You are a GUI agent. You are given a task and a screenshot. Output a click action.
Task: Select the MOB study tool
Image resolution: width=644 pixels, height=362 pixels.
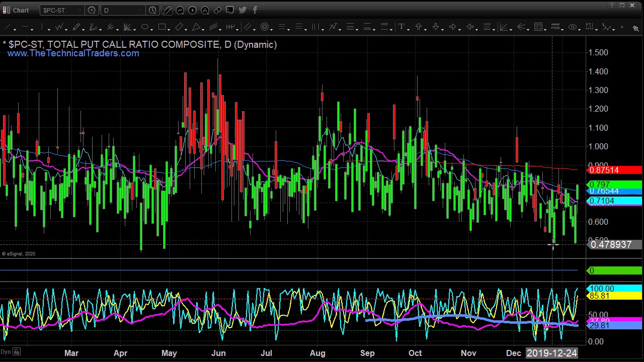tap(555, 27)
